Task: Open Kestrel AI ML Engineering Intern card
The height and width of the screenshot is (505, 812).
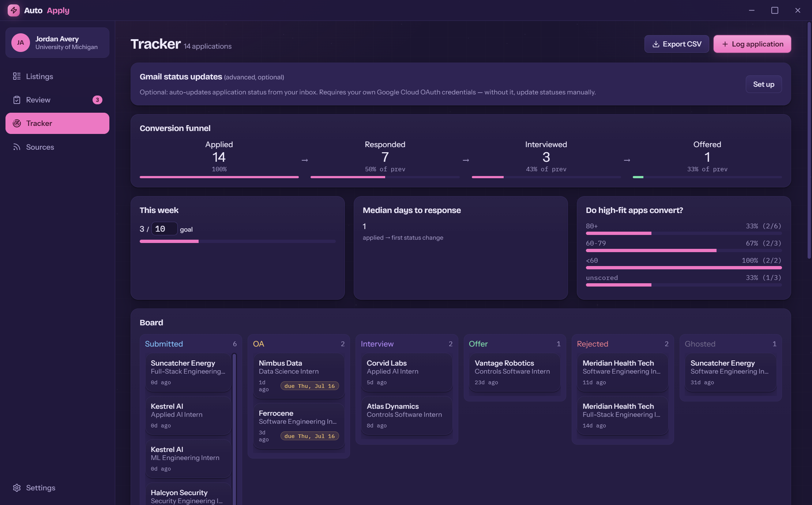Action: click(x=188, y=459)
